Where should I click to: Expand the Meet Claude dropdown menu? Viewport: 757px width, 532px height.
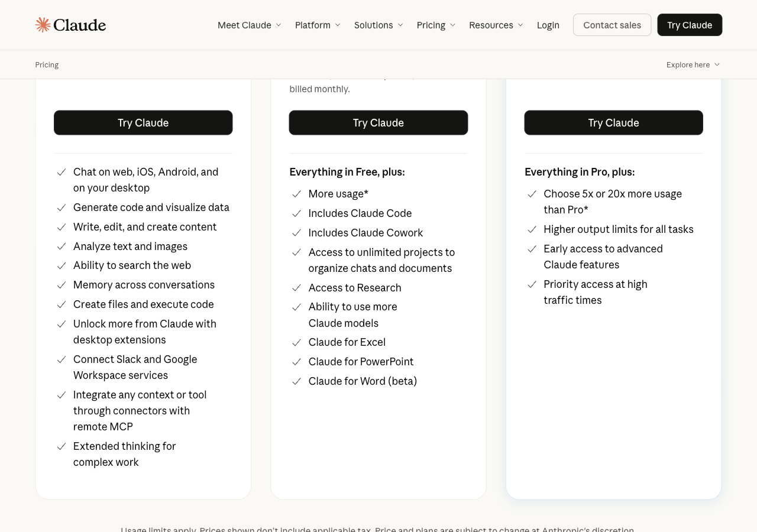coord(249,25)
